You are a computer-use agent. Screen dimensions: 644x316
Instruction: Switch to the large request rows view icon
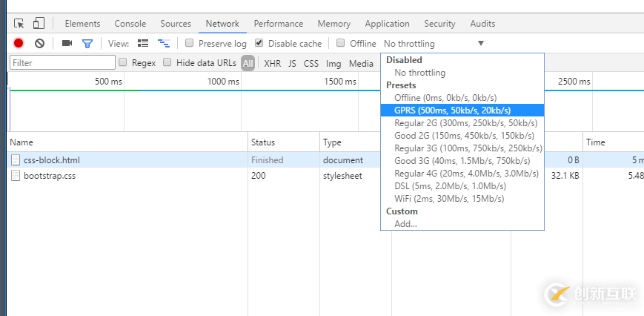click(143, 44)
